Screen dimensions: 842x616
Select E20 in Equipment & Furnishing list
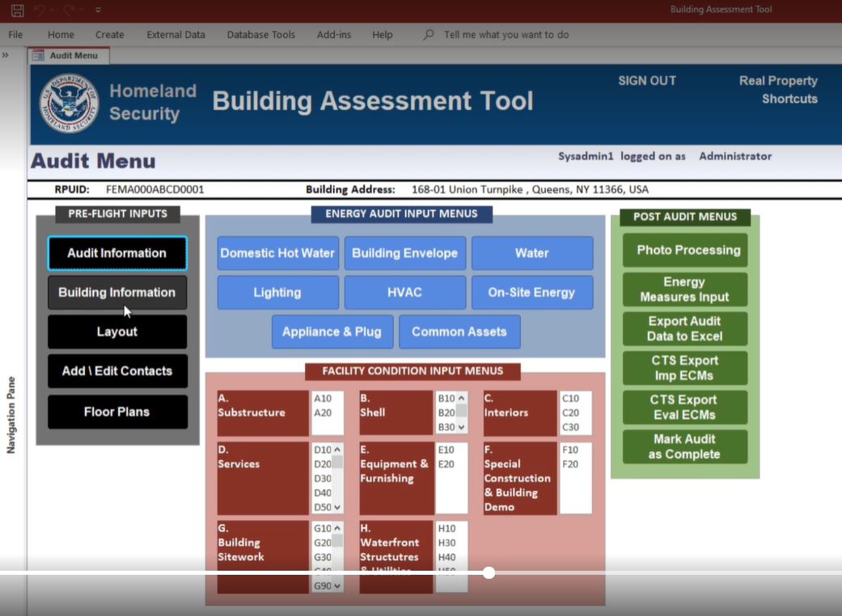(x=446, y=464)
